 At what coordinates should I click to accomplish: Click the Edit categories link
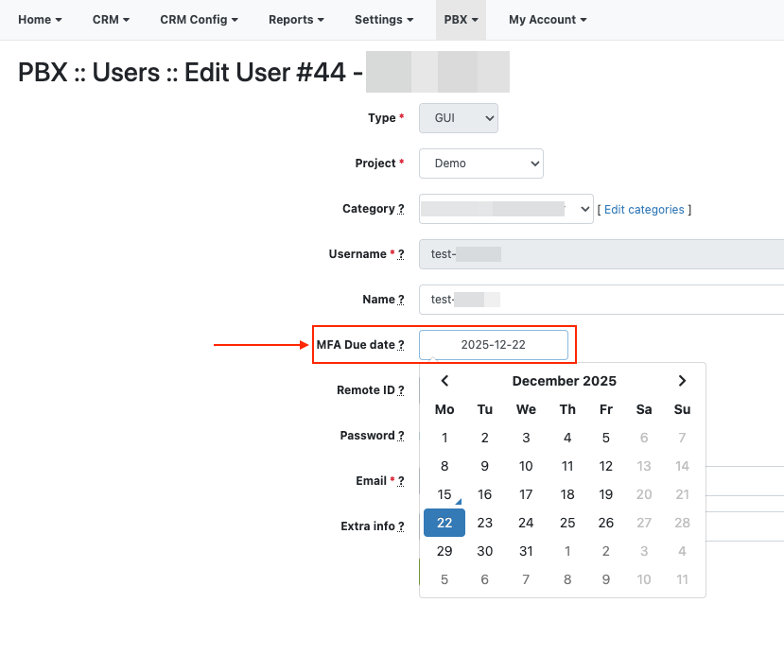pos(643,210)
